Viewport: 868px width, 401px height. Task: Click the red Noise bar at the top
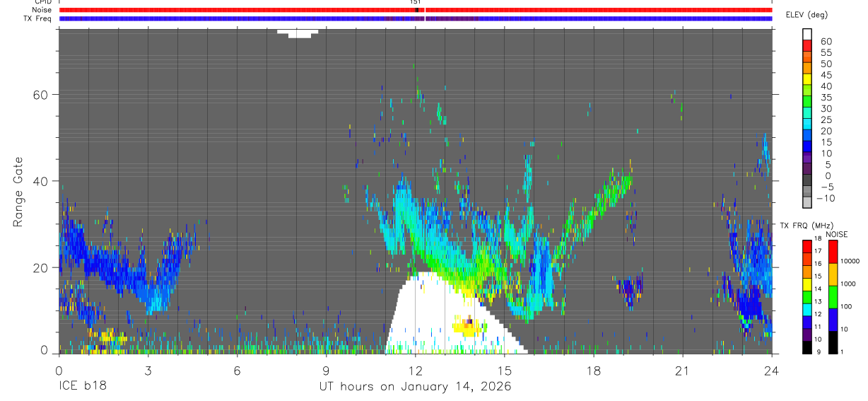click(x=416, y=10)
